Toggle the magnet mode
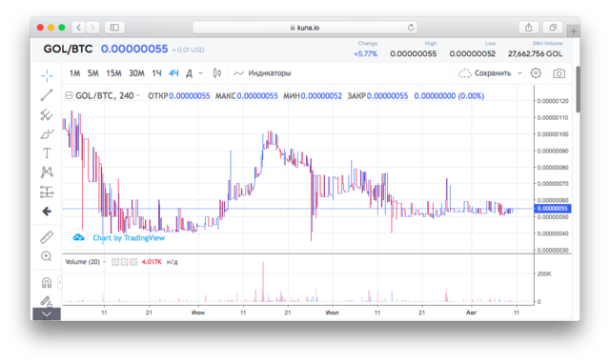Image resolution: width=610 pixels, height=364 pixels. (x=47, y=282)
